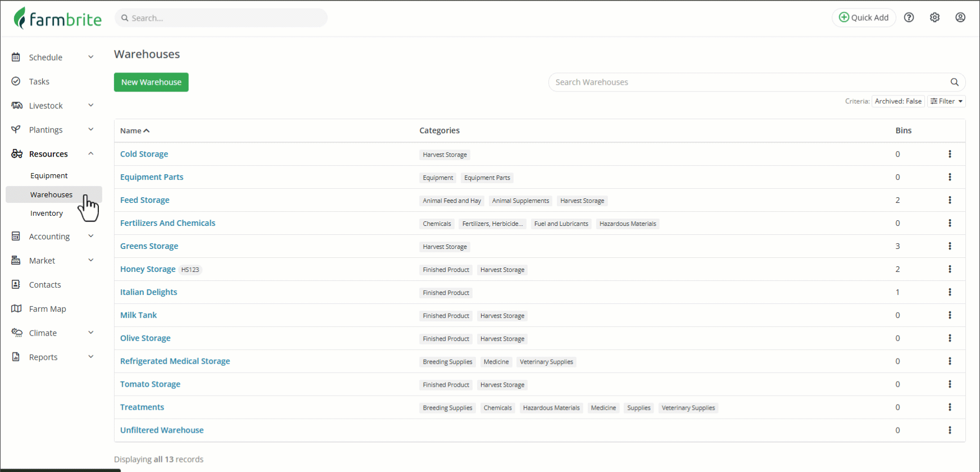The image size is (980, 472).
Task: Open Farm Map in the sidebar
Action: click(48, 309)
